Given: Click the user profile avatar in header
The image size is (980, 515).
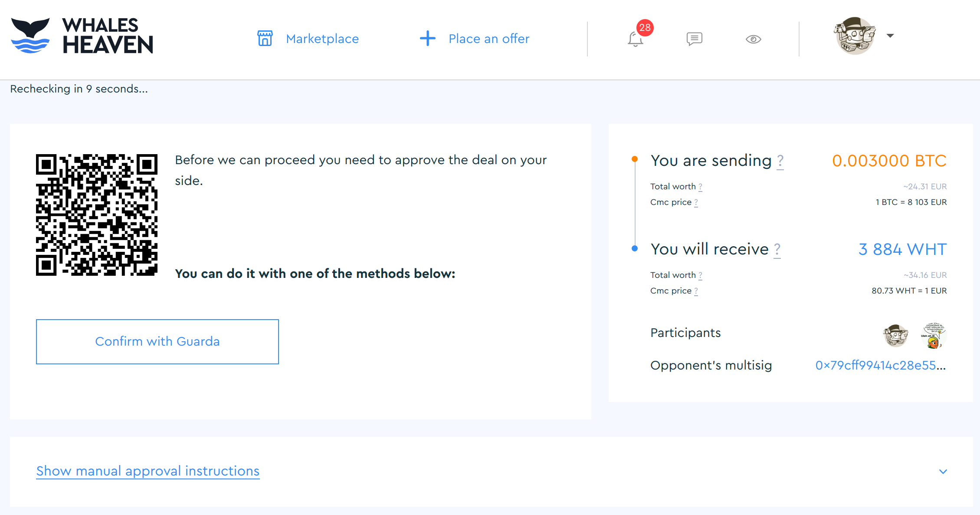Looking at the screenshot, I should 855,36.
